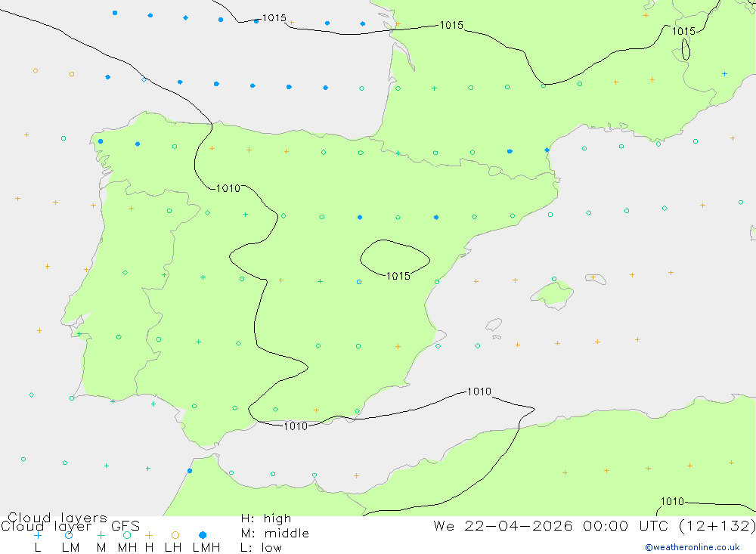Image resolution: width=756 pixels, height=554 pixels.
Task: Select the green plus M legend symbol
Action: (101, 535)
